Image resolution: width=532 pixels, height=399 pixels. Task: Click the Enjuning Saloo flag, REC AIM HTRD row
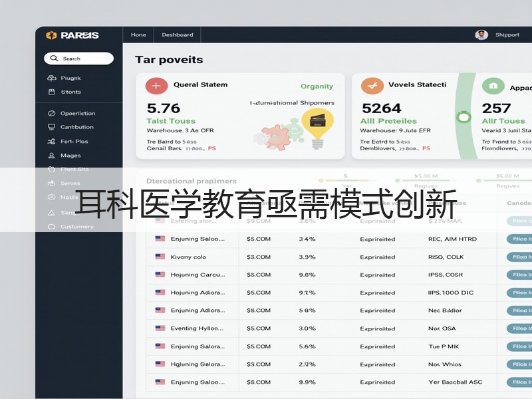point(160,239)
